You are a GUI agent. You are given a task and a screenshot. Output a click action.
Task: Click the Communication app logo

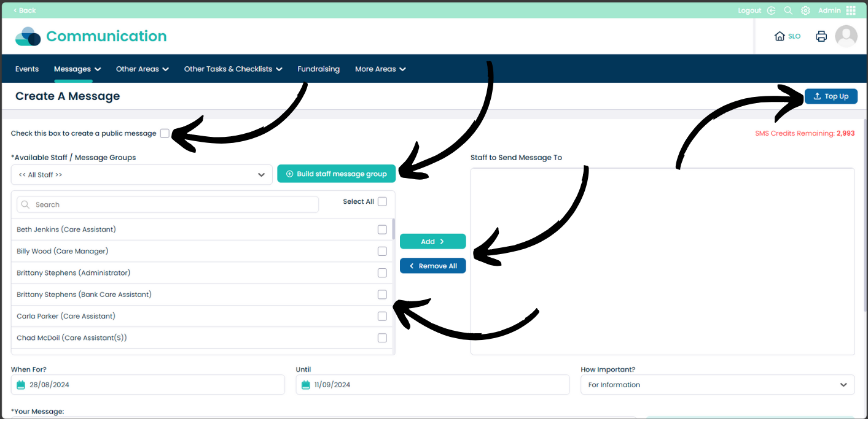click(x=28, y=36)
